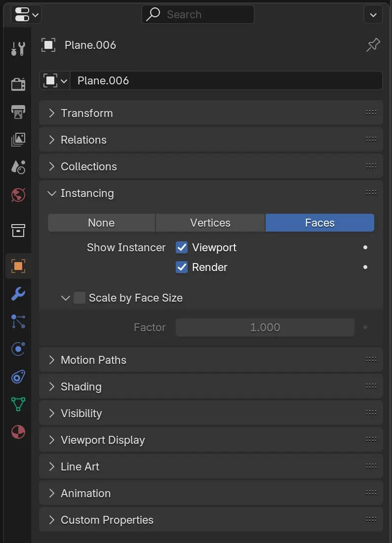Viewport: 392px width, 543px height.
Task: Switch to Physics properties tab
Action: click(x=18, y=349)
